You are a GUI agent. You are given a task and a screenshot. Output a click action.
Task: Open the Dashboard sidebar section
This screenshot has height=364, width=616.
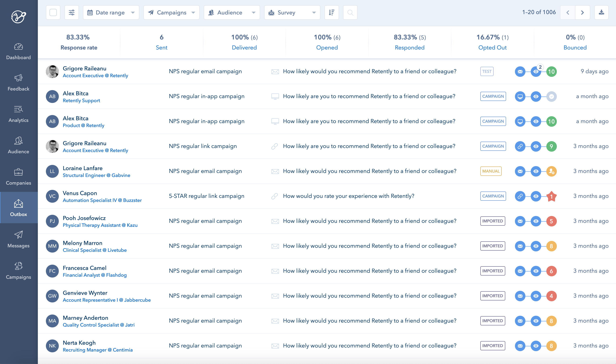coord(19,51)
